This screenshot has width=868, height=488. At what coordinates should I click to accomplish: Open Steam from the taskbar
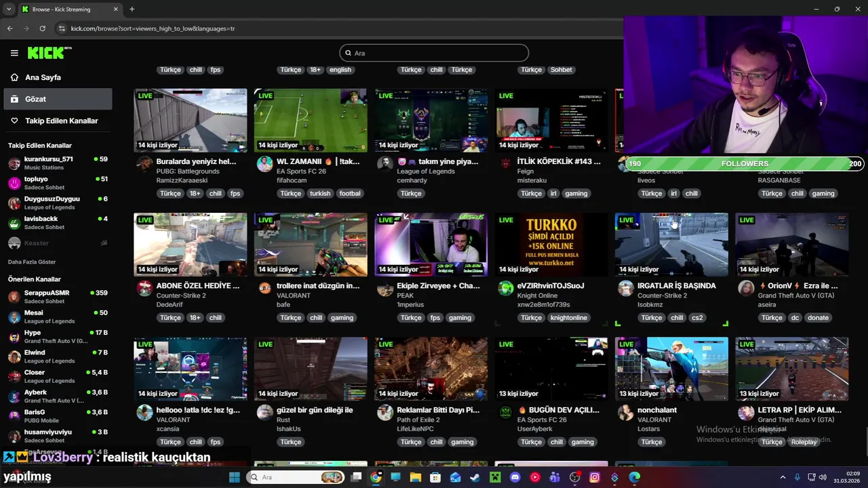point(475,477)
